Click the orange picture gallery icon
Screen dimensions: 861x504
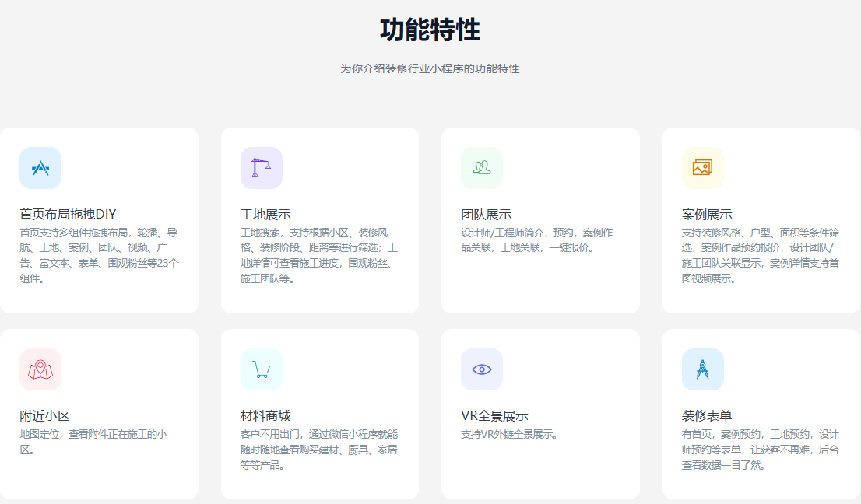[x=702, y=168]
